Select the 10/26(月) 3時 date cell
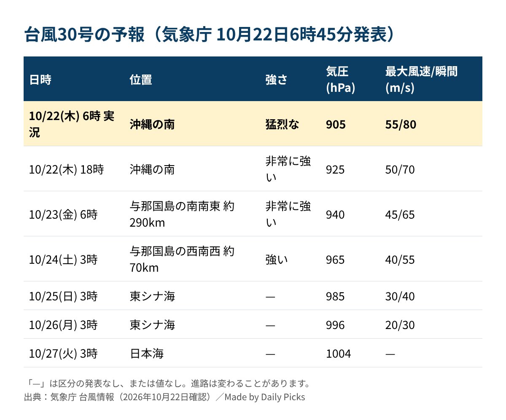 (64, 325)
